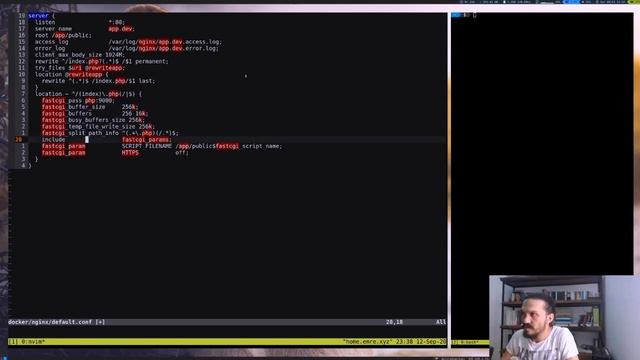
Task: Click the blue highlighted item in the top panel
Action: click(571, 2)
